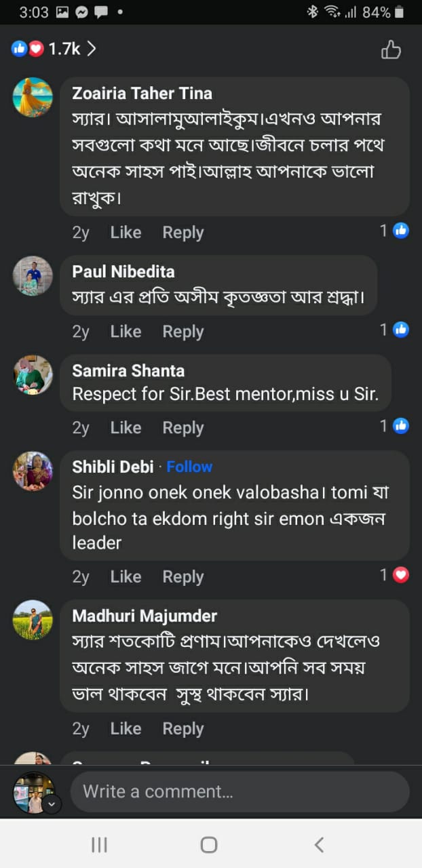Tap like reaction on Paul Nibedita's comment

pos(401,330)
